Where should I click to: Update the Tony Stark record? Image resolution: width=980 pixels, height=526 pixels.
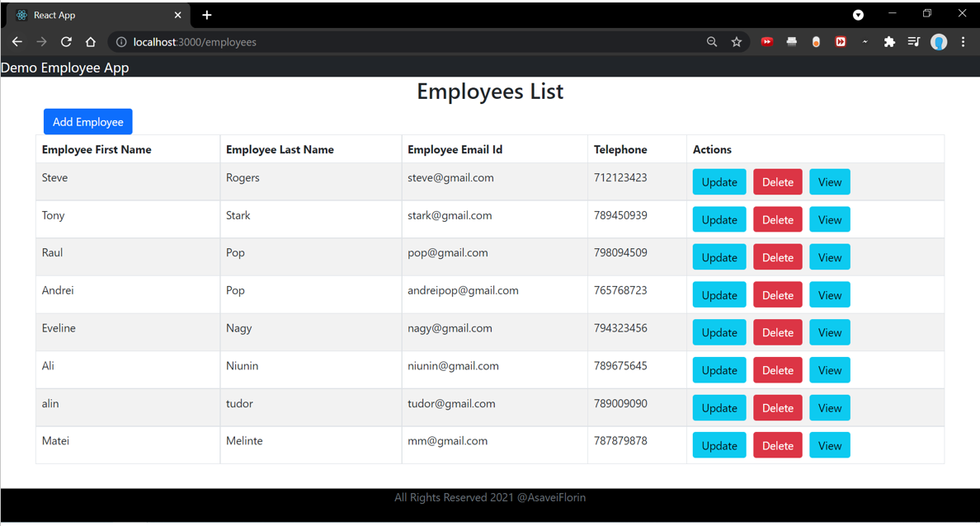point(719,220)
